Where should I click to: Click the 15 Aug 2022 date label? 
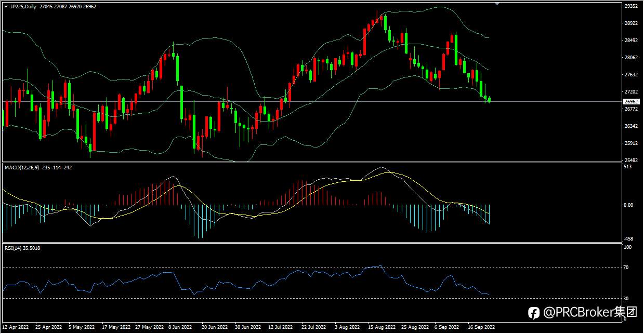[382, 328]
